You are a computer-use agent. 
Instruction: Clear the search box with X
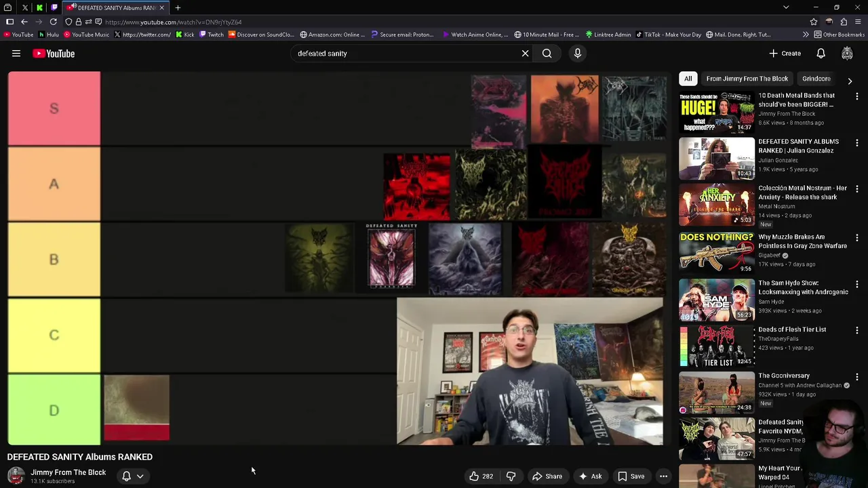(x=525, y=54)
